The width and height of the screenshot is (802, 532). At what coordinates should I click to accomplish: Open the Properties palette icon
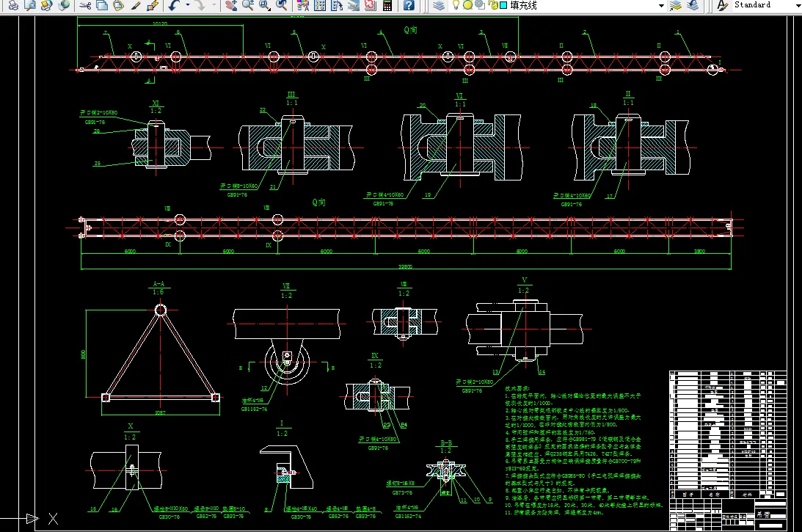point(303,5)
